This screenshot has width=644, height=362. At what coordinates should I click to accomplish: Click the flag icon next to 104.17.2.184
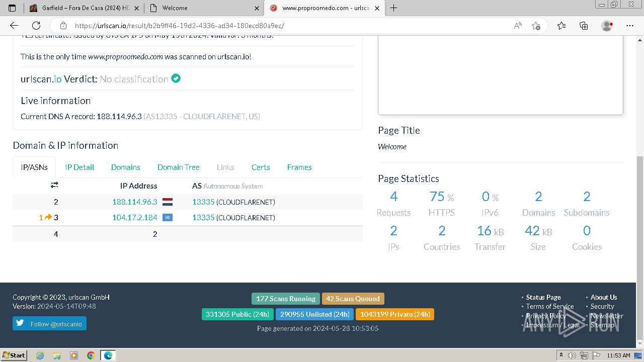(x=168, y=218)
